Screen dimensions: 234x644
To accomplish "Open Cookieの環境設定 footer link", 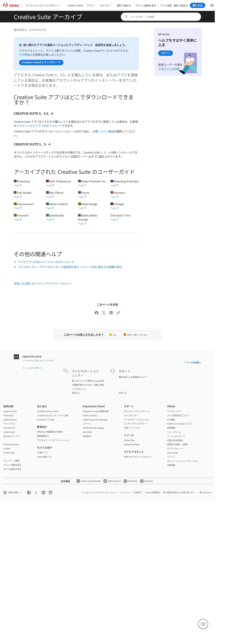I will point(152,492).
